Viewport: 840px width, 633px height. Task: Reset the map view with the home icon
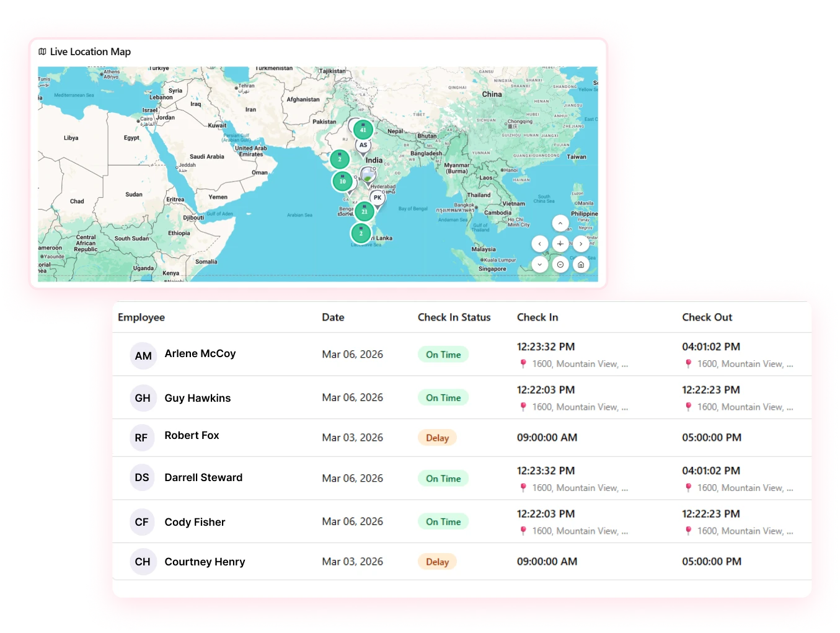click(580, 263)
